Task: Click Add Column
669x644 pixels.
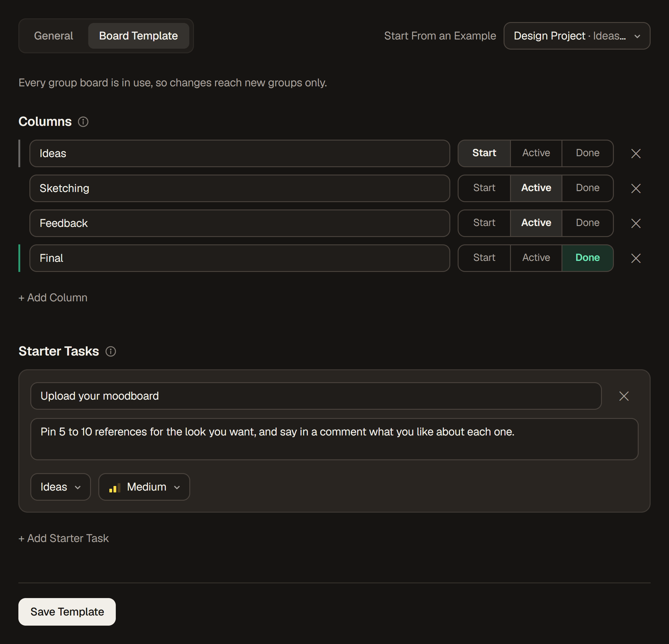Action: (x=53, y=298)
